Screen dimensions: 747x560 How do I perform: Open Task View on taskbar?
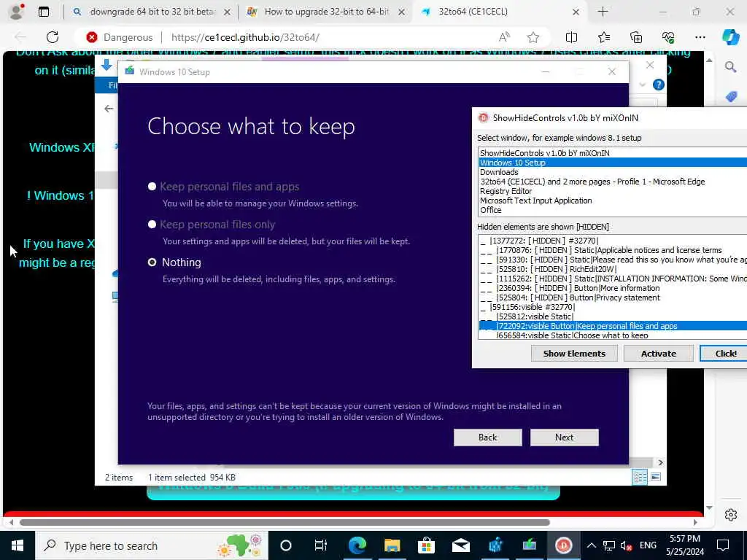click(321, 545)
